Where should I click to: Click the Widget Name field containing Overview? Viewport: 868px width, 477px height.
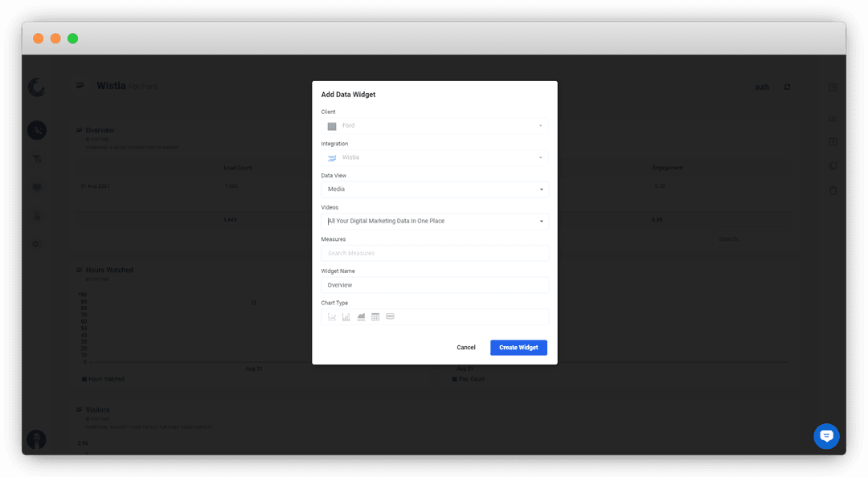click(x=435, y=285)
